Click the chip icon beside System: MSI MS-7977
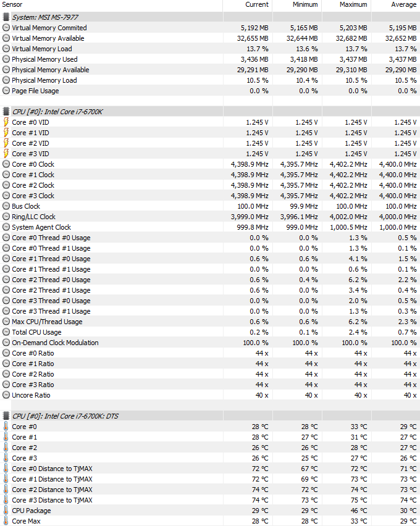 [x=6, y=17]
